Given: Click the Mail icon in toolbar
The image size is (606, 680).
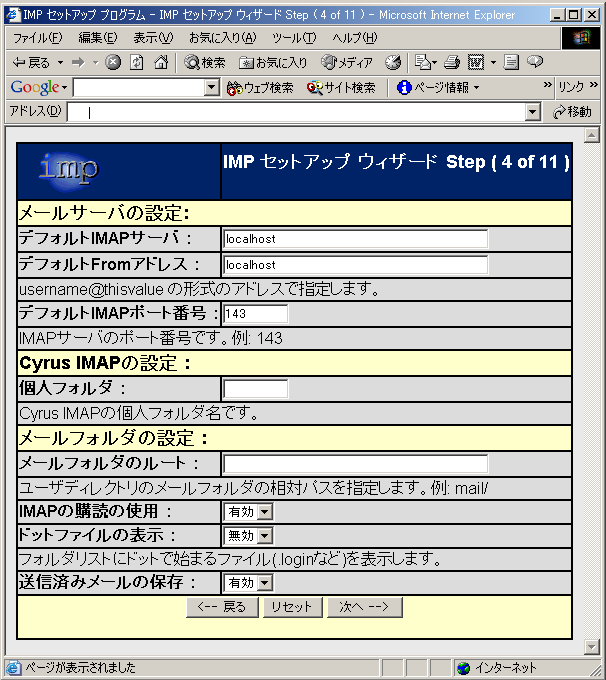Looking at the screenshot, I should (423, 62).
